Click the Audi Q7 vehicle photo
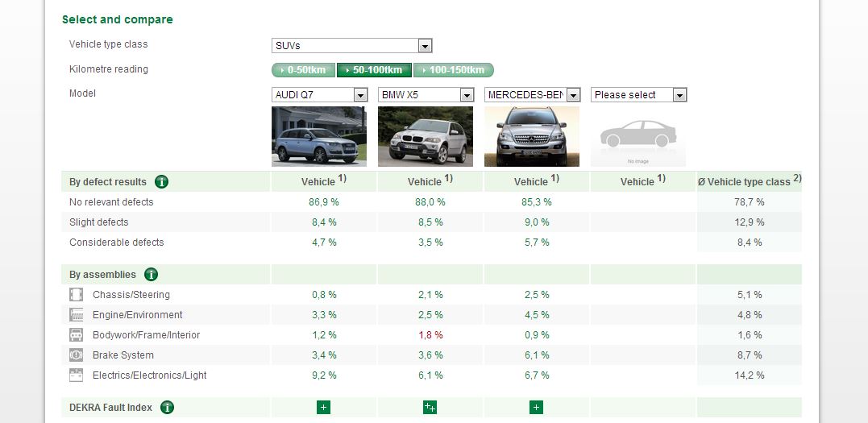 [x=319, y=137]
